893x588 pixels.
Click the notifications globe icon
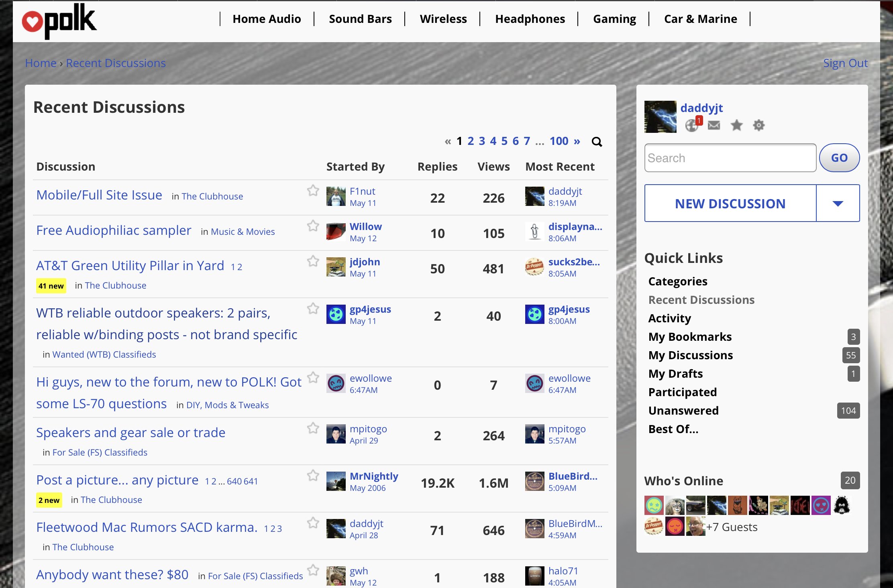[691, 126]
